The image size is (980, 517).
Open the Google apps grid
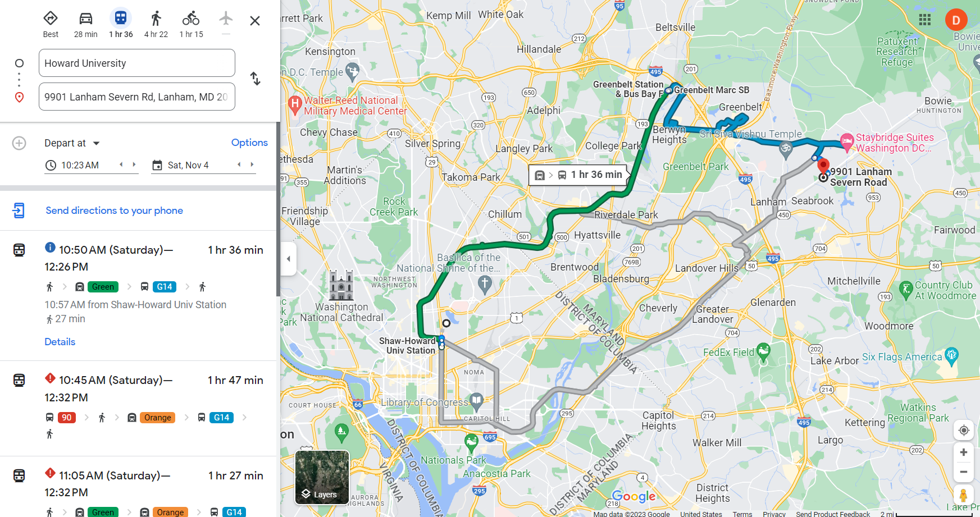pos(925,20)
